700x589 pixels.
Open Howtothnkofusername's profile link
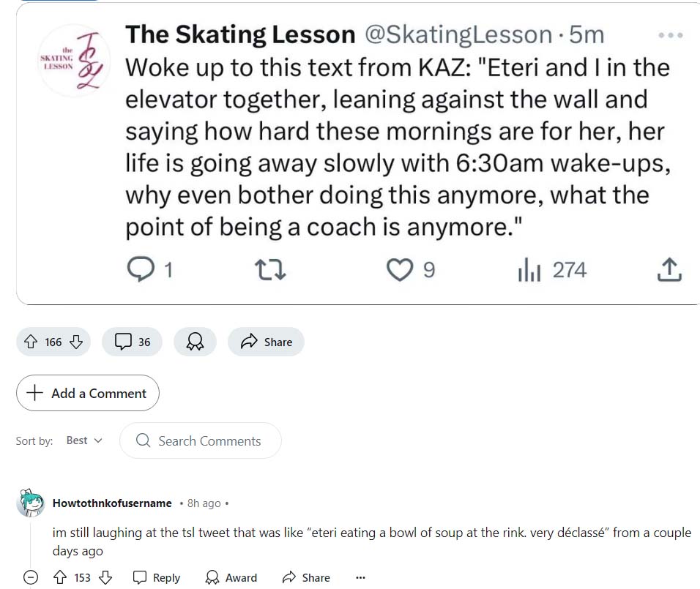click(112, 503)
